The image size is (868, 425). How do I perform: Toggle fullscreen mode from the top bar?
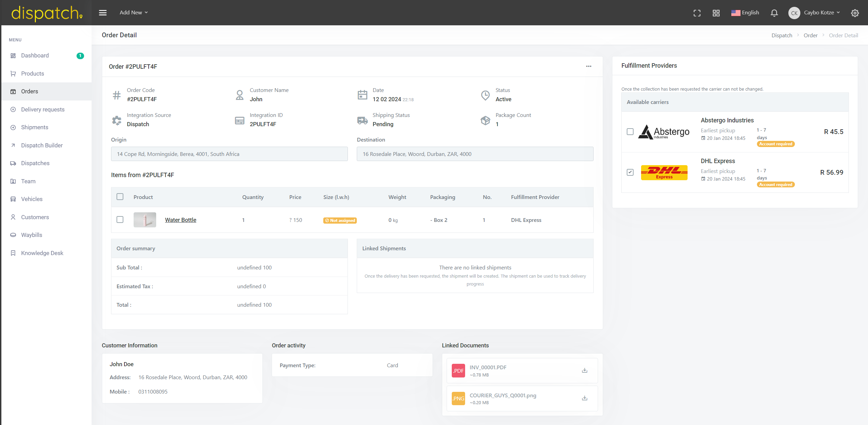tap(697, 13)
